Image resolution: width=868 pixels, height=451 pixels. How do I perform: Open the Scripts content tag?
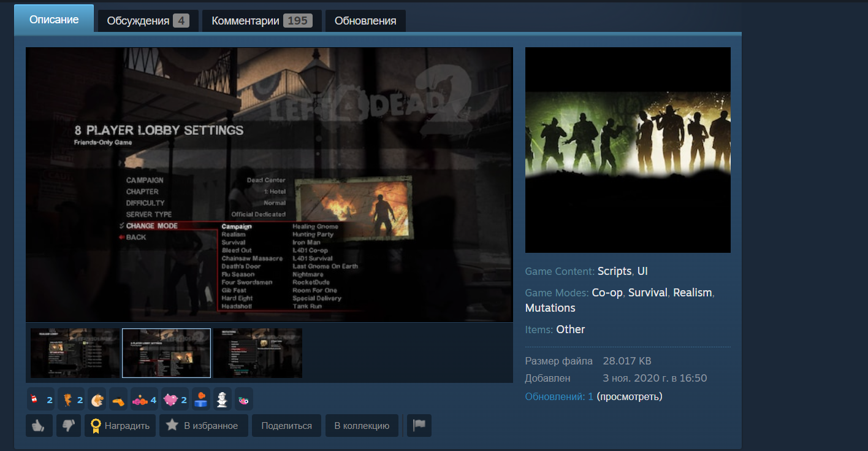pos(614,271)
